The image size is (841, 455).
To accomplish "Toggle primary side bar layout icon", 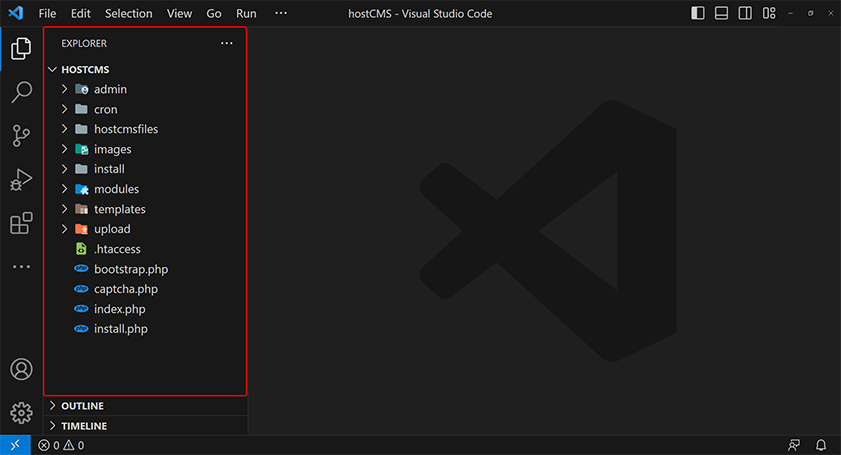I will pyautogui.click(x=698, y=13).
